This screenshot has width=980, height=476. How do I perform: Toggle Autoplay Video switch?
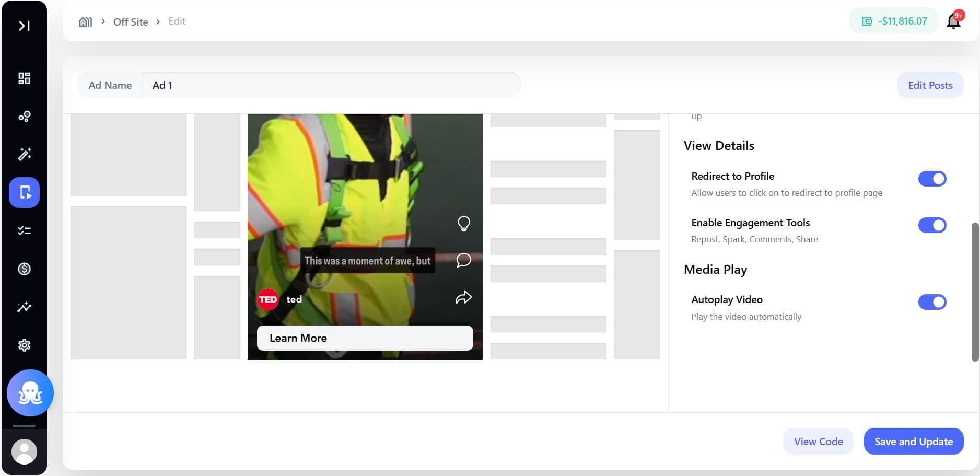(932, 302)
